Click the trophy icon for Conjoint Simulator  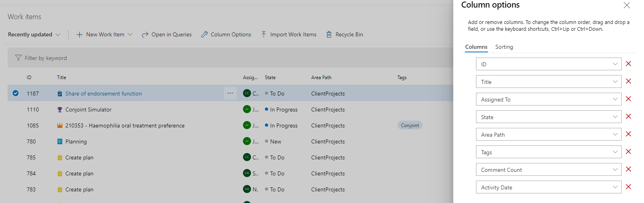(60, 109)
